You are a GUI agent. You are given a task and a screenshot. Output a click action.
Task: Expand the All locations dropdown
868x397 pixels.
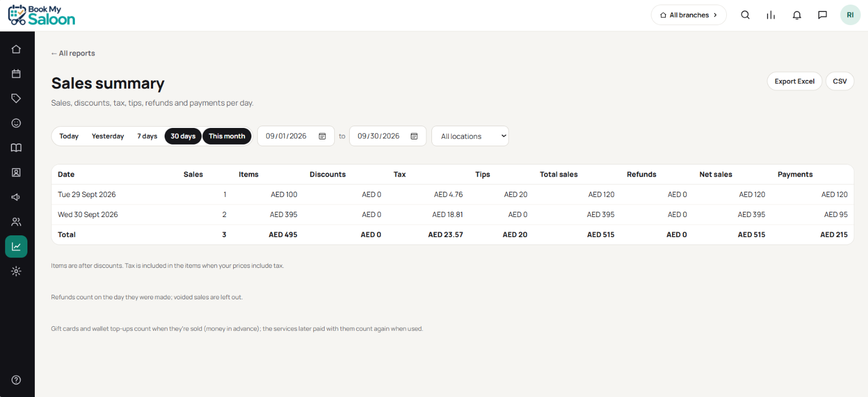pos(470,136)
